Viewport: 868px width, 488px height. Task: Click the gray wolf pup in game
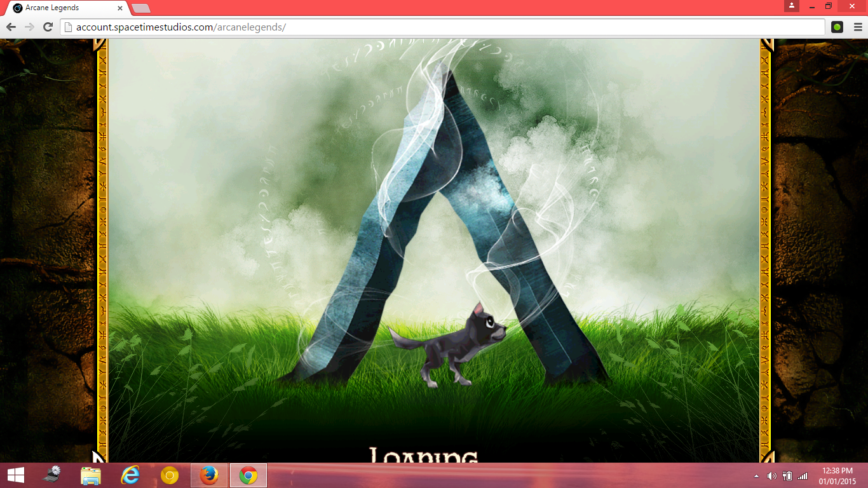(448, 345)
